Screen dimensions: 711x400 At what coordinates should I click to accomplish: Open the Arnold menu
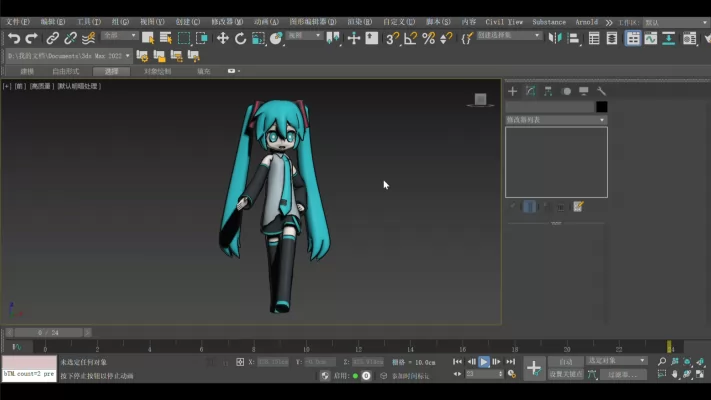[586, 22]
